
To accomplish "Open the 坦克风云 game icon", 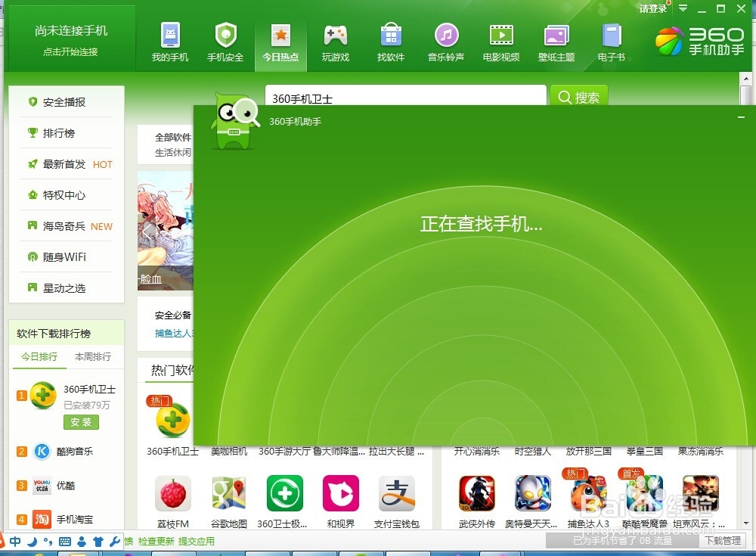I will click(701, 494).
